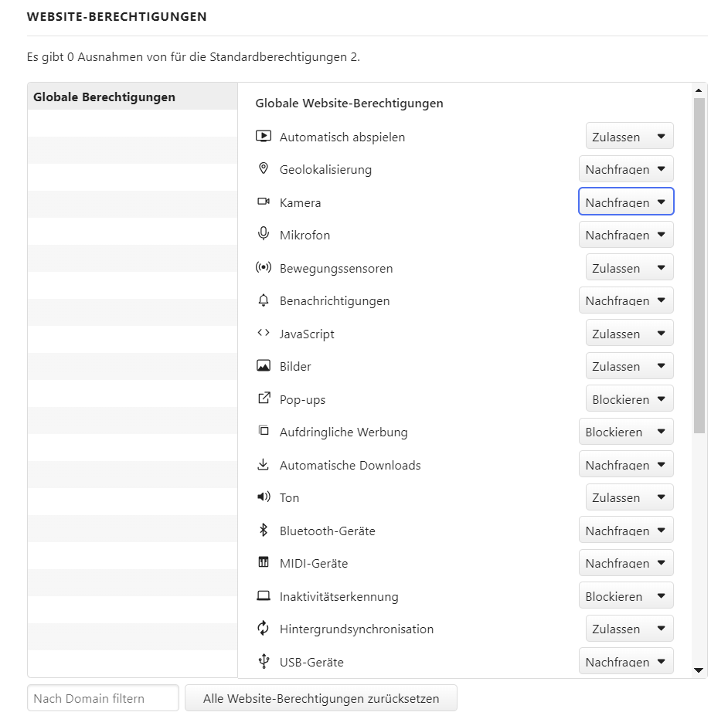Click the Benachrichtigungen bell icon

[x=264, y=300]
